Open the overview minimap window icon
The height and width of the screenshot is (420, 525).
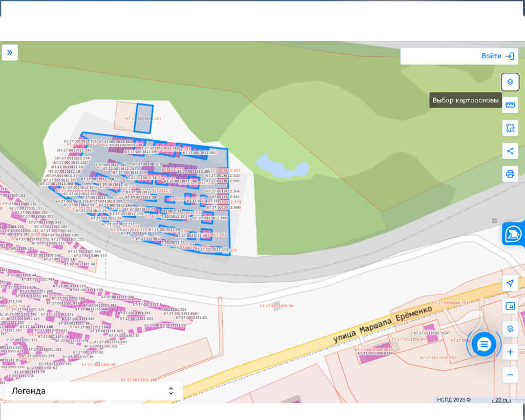click(x=510, y=306)
